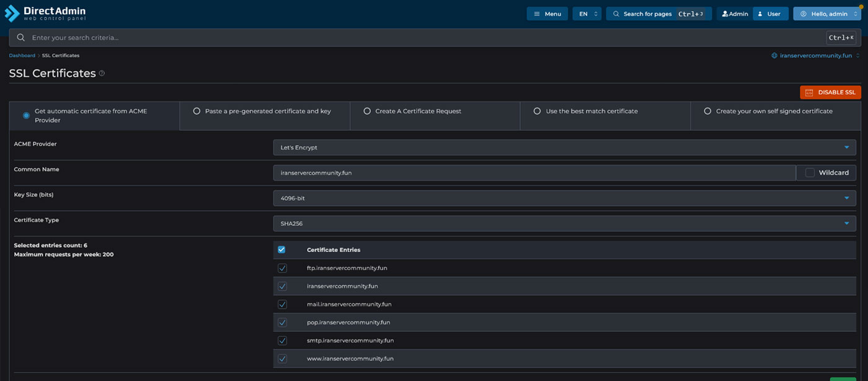The height and width of the screenshot is (381, 868).
Task: Click the User access level button
Action: point(770,14)
